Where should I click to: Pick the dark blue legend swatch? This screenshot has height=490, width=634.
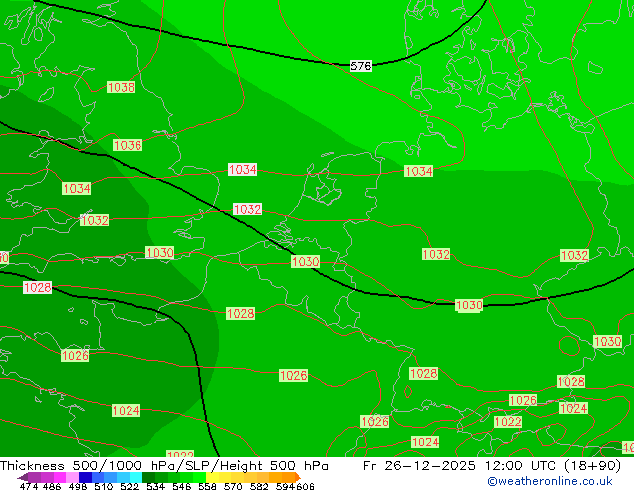pyautogui.click(x=85, y=477)
